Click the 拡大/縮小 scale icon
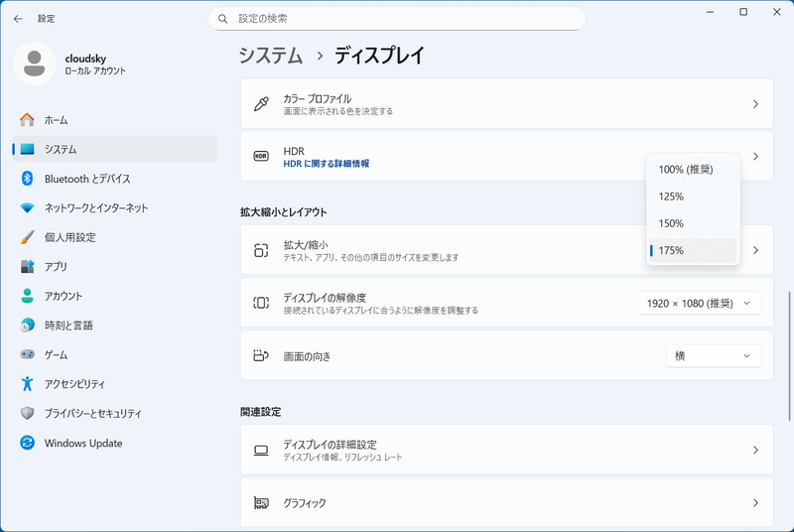794x532 pixels. 261,250
